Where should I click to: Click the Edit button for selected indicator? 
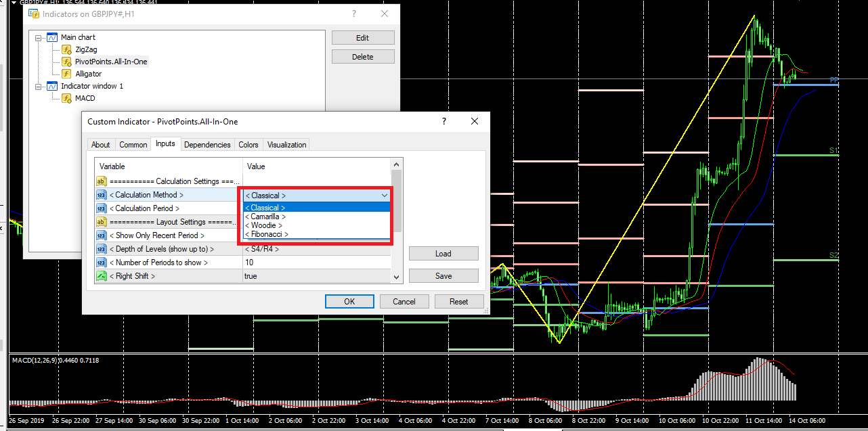(x=363, y=38)
